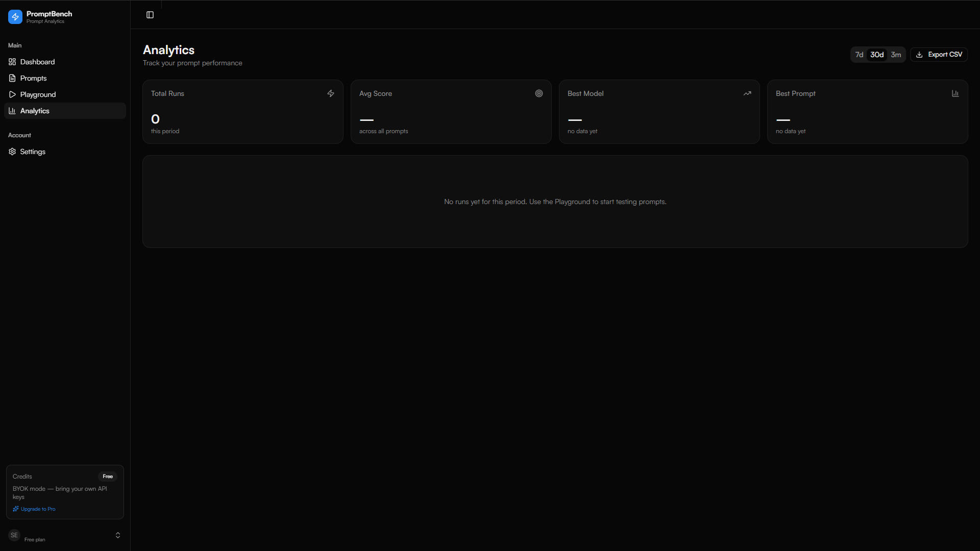Screen dimensions: 980x551
Task: Open Settings with the gear icon
Action: tap(12, 152)
